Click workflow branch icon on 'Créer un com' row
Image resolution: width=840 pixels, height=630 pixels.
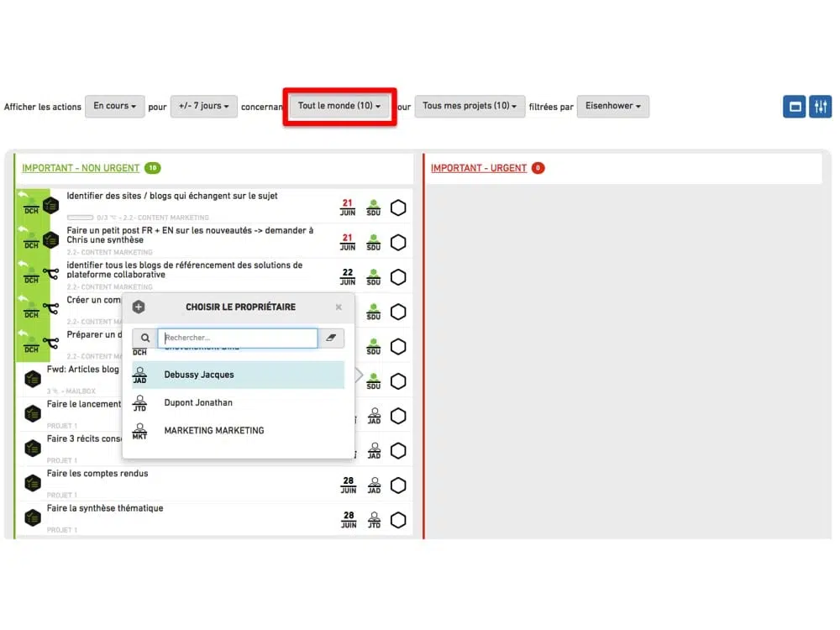pos(51,309)
